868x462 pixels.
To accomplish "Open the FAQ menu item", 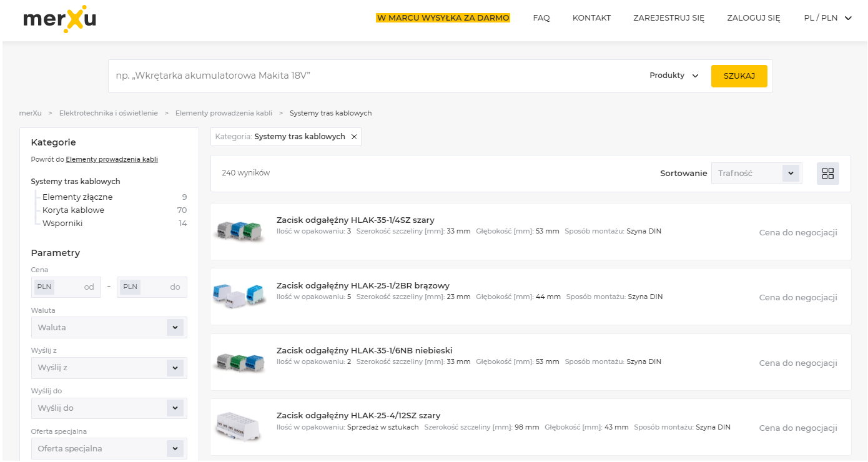I will coord(541,18).
